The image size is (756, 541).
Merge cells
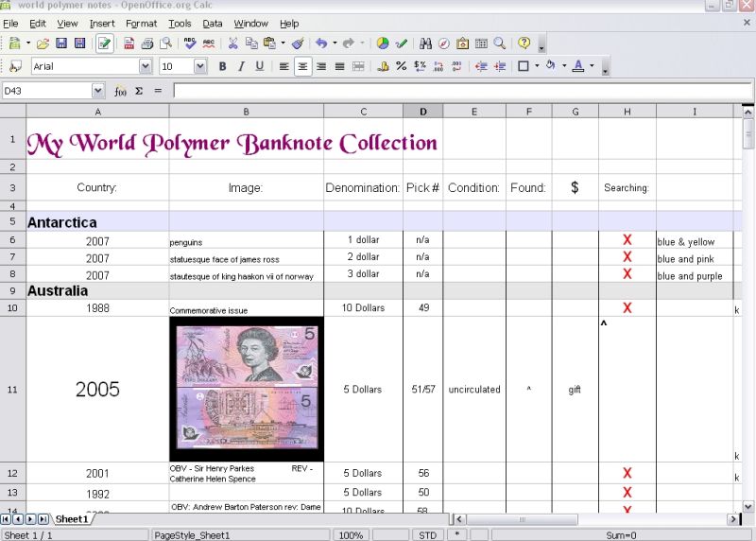point(358,66)
